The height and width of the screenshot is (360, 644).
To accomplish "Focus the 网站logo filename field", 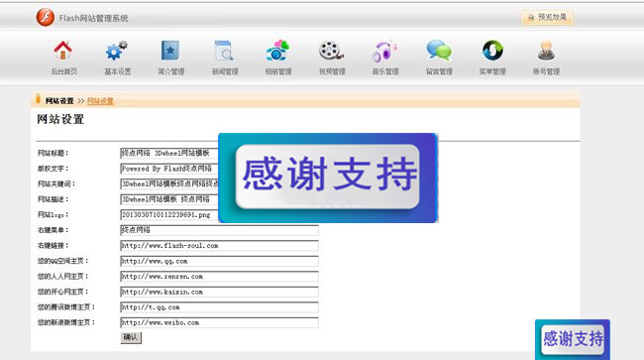I will [x=169, y=214].
